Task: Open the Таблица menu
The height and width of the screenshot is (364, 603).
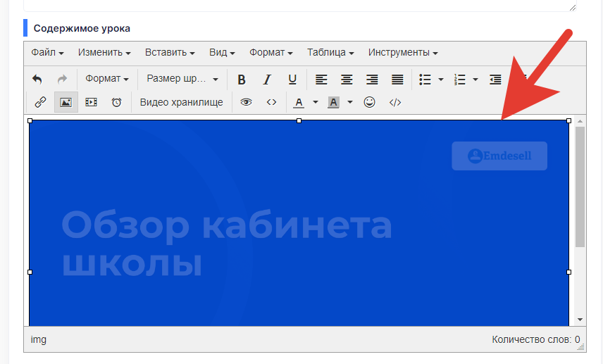Action: 330,52
